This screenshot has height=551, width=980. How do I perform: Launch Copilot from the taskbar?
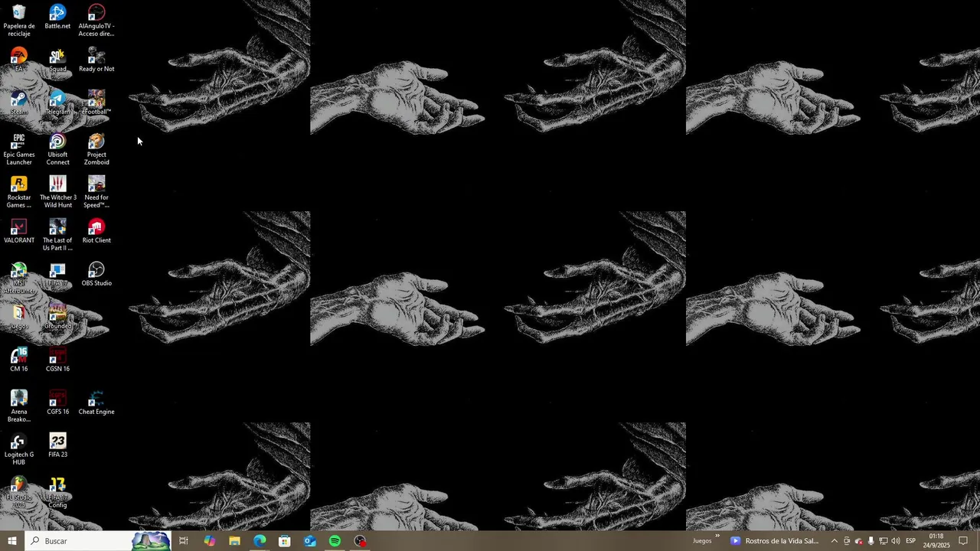[x=209, y=541]
